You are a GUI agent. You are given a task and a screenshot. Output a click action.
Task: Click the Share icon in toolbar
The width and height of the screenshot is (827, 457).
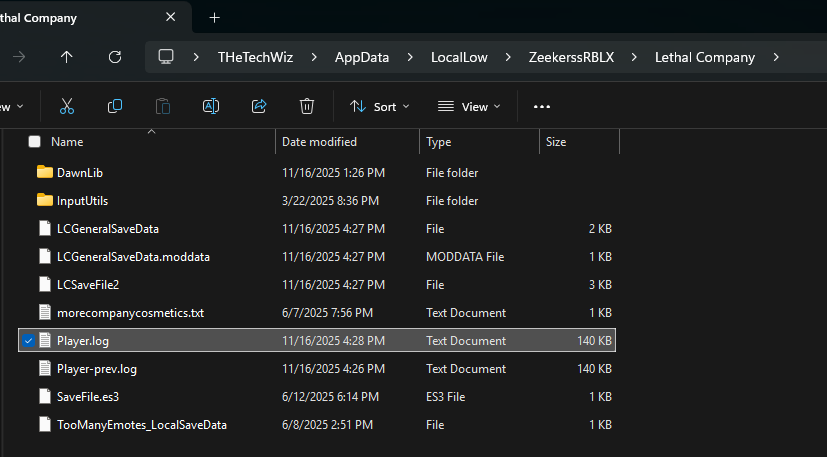pos(259,106)
